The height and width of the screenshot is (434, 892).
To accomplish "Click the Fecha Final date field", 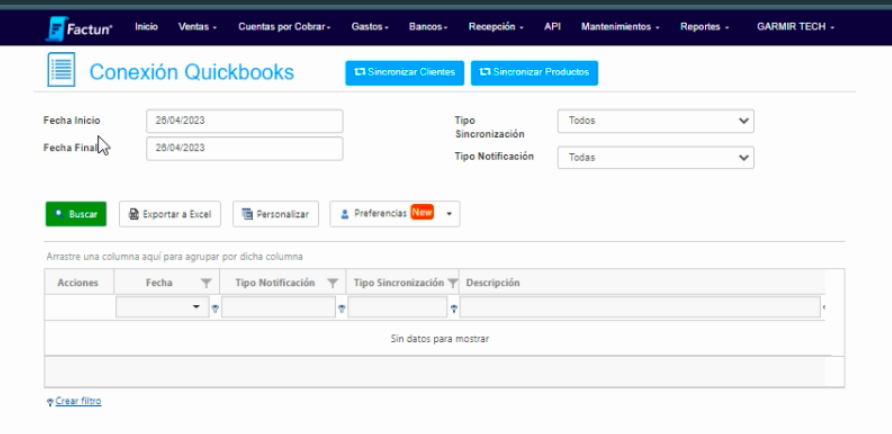I will (x=245, y=148).
